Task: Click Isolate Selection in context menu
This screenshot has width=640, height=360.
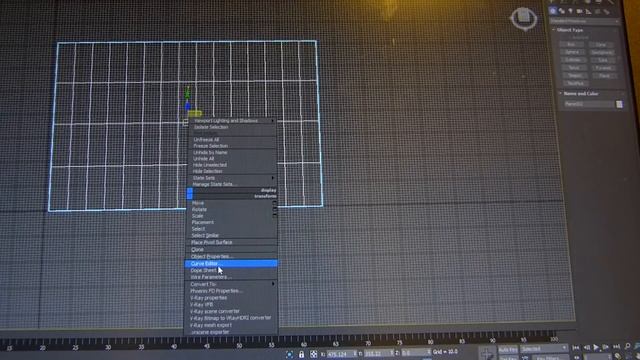Action: [233, 127]
